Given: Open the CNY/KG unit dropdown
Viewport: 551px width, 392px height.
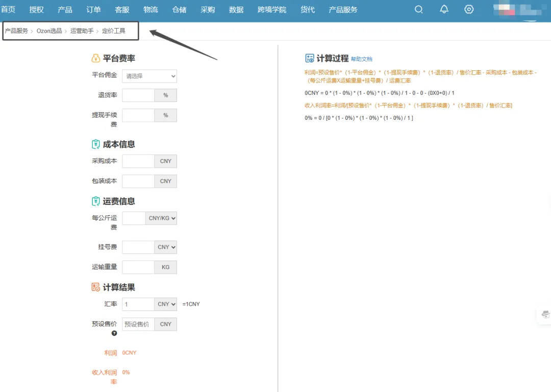Looking at the screenshot, I should [161, 218].
